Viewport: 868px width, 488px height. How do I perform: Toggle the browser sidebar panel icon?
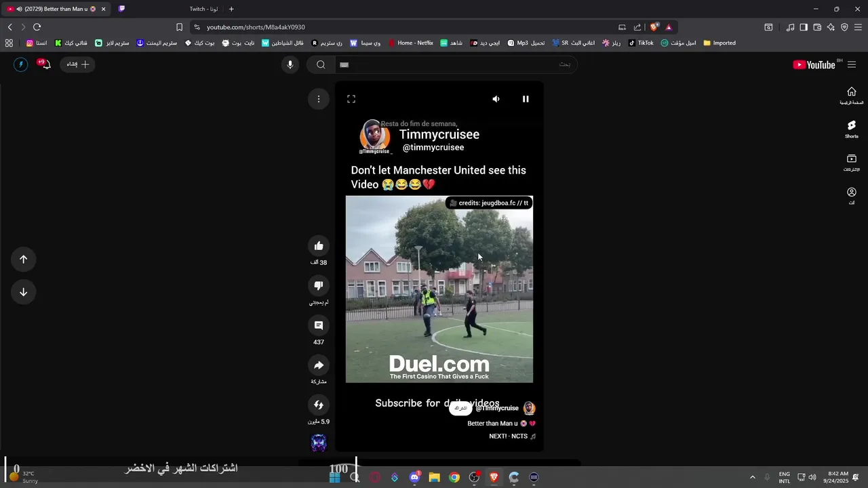(x=804, y=27)
